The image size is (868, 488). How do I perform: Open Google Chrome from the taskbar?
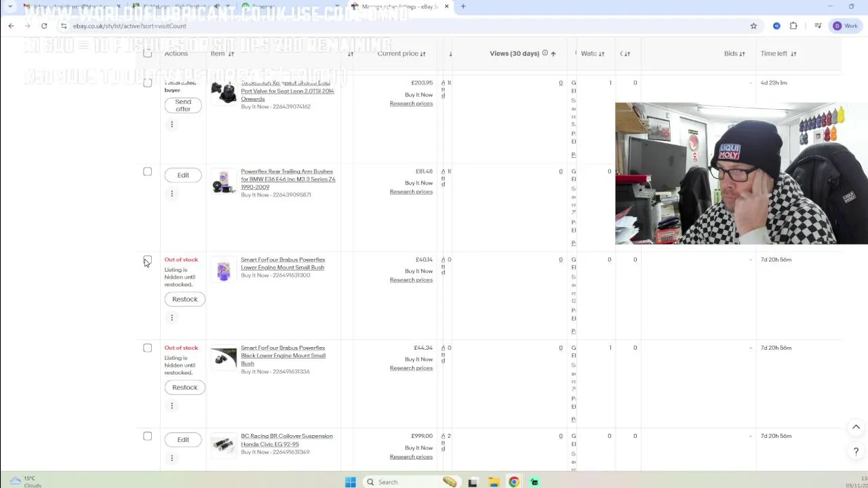514,482
